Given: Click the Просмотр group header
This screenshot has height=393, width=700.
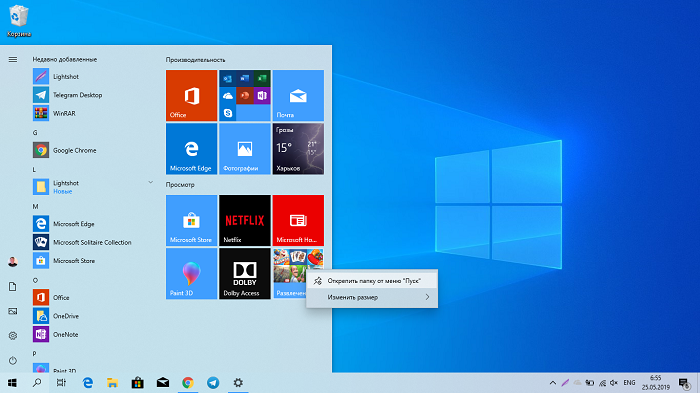Looking at the screenshot, I should (x=180, y=185).
